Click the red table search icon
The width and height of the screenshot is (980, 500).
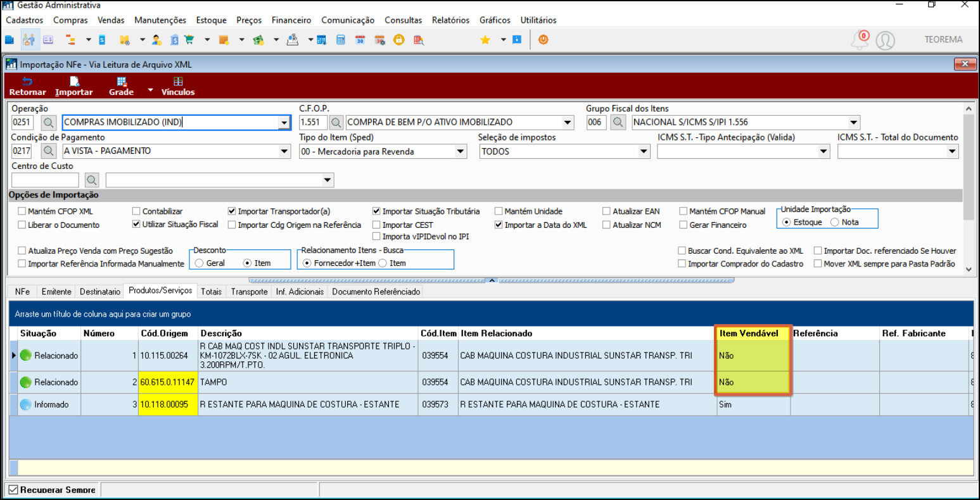(419, 40)
